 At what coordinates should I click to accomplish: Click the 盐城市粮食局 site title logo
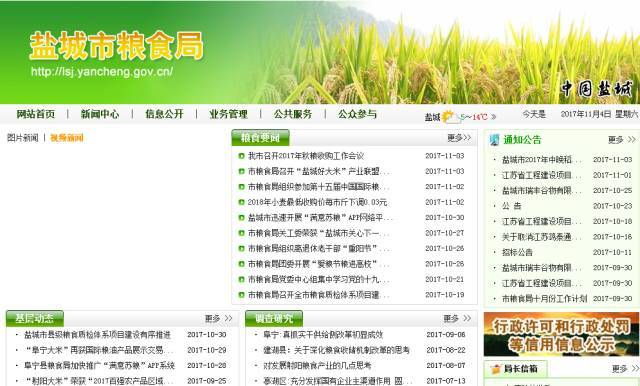click(x=116, y=46)
